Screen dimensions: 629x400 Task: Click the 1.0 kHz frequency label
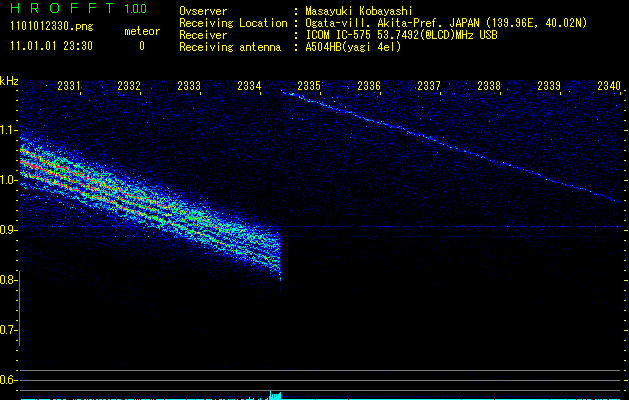(x=9, y=180)
